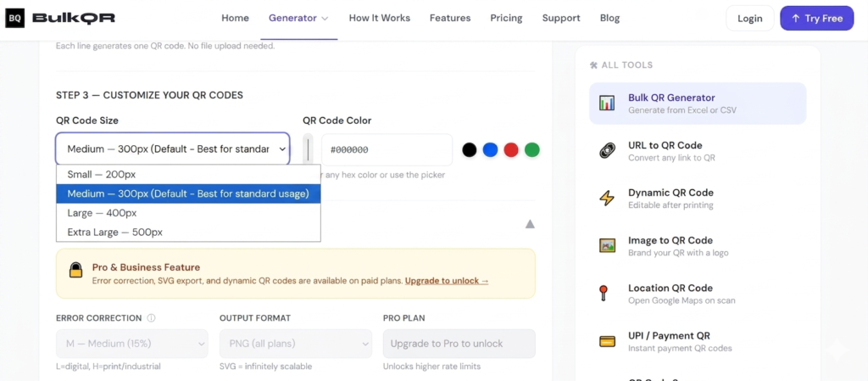Expand the Generator nav menu
Screen dimensions: 868x381
tap(298, 19)
